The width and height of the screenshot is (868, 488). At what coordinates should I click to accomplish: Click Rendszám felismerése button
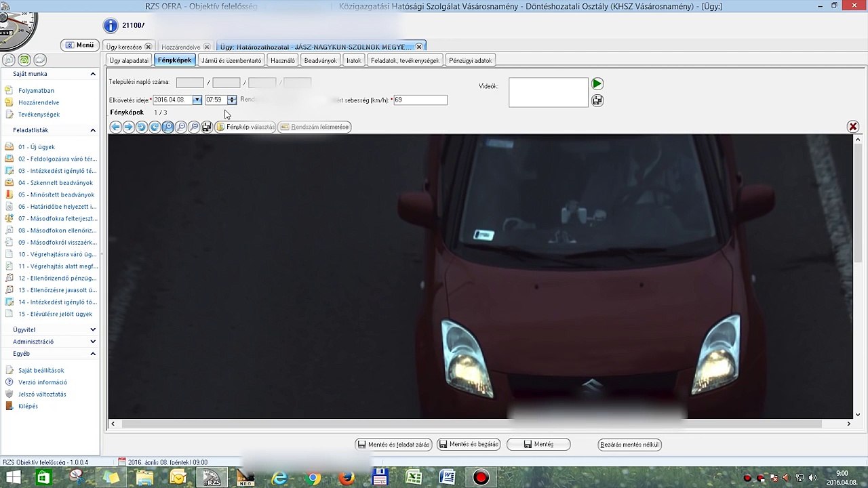click(x=315, y=127)
